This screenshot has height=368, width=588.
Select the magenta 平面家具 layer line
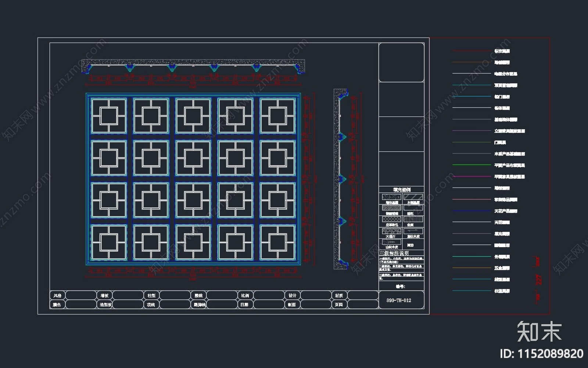[472, 177]
